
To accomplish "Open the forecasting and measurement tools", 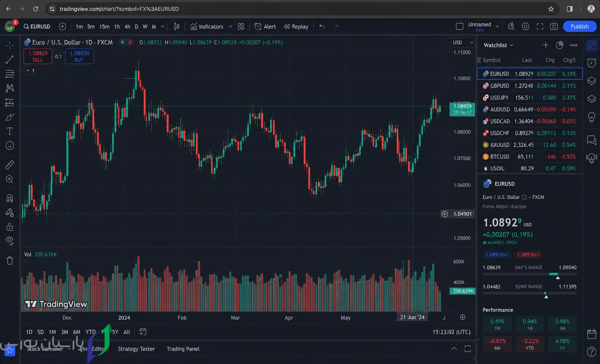I will click(x=10, y=102).
